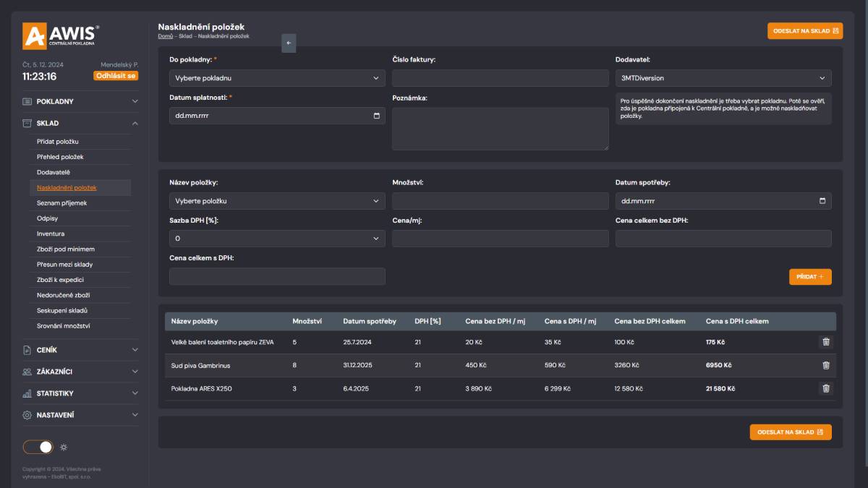The image size is (868, 488).
Task: Collapse the Sklad menu section
Action: tap(80, 123)
